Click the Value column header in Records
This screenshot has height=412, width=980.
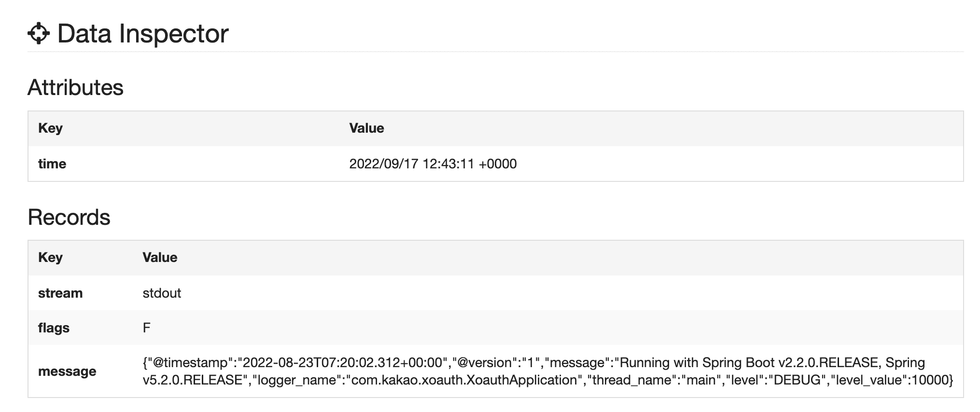[160, 258]
